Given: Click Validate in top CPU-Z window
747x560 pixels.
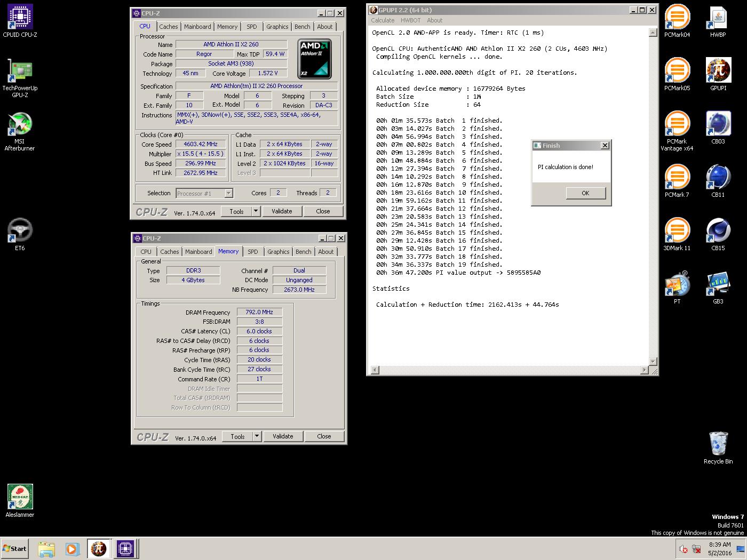Looking at the screenshot, I should (x=282, y=211).
